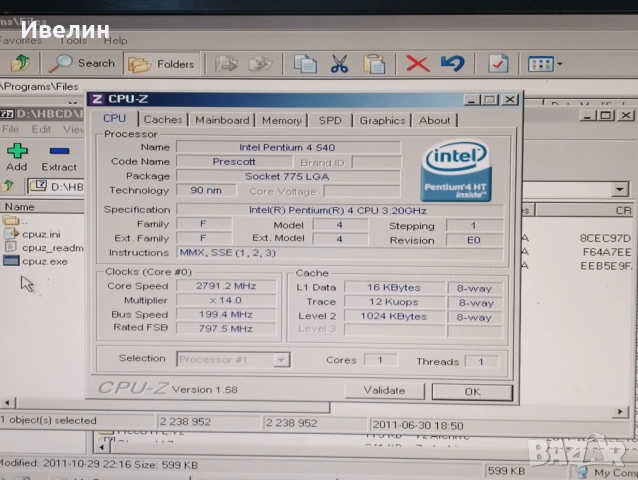Click the 1024 KBytes Level 2 cache value
This screenshot has width=638, height=480.
click(394, 316)
